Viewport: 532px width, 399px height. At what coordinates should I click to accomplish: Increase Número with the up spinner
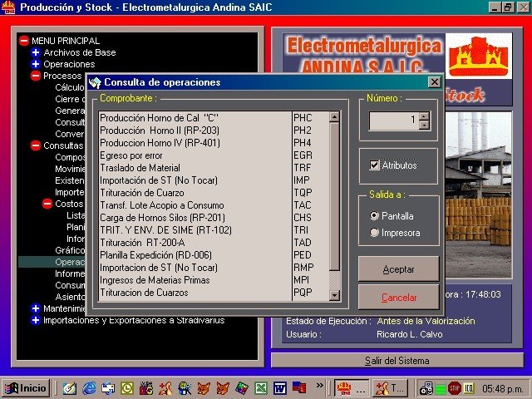coord(424,116)
